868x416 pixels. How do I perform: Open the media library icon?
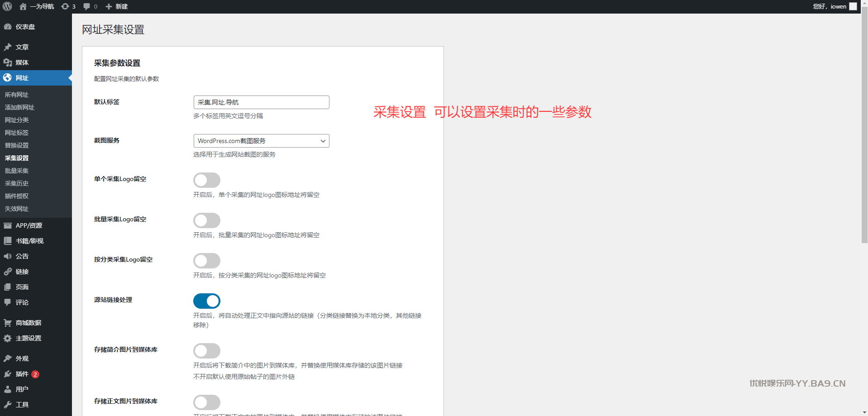click(x=8, y=62)
